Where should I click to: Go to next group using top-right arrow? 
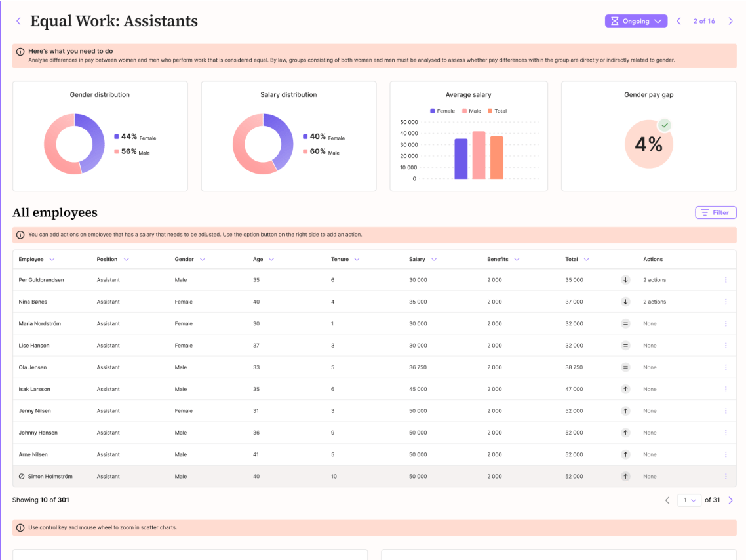tap(730, 21)
